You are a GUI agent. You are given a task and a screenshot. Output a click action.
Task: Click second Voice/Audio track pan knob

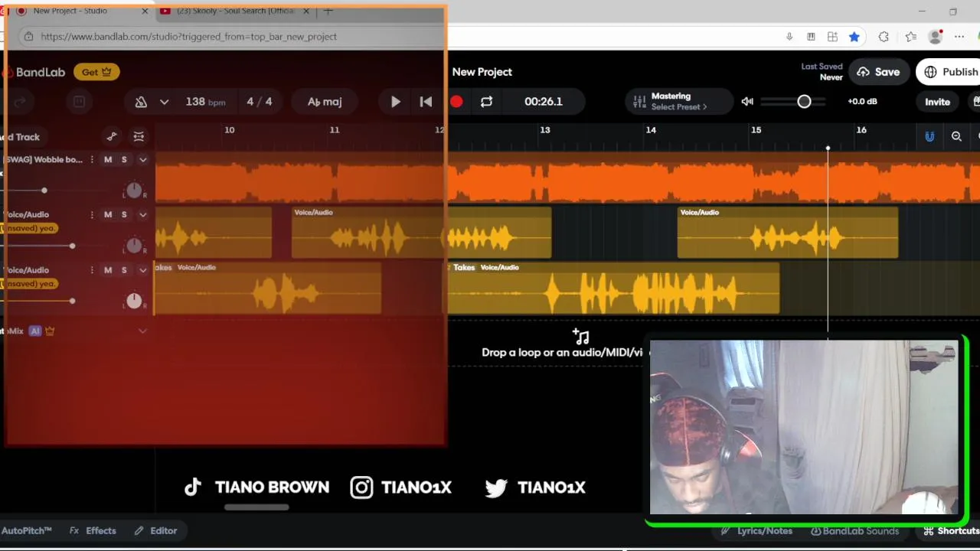coord(134,301)
